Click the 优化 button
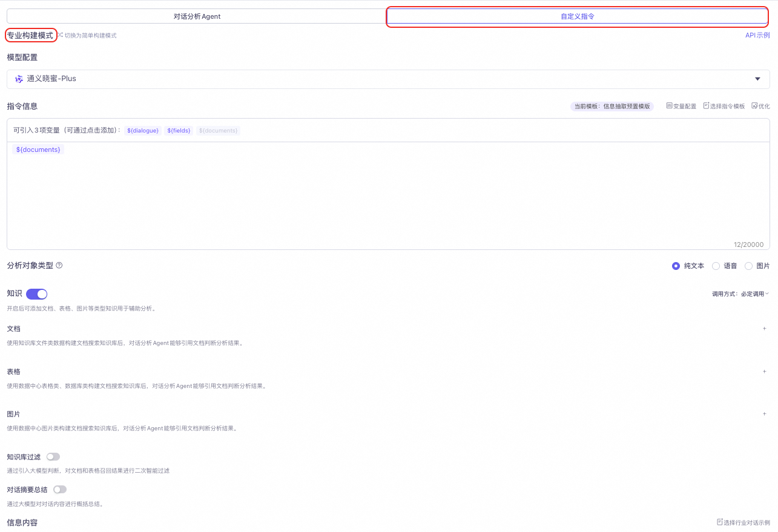Viewport: 778px width, 532px height. point(760,106)
